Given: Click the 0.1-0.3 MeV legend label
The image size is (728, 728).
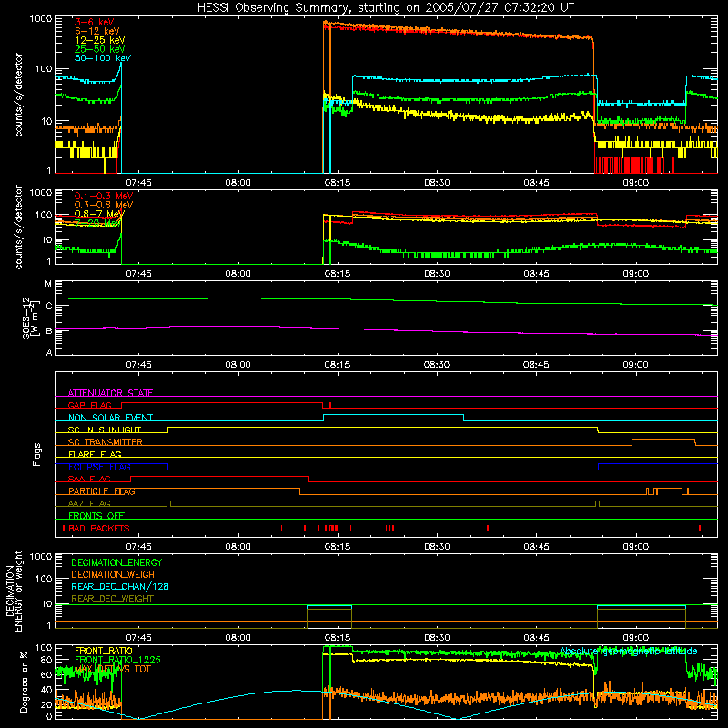Looking at the screenshot, I should click(x=104, y=196).
